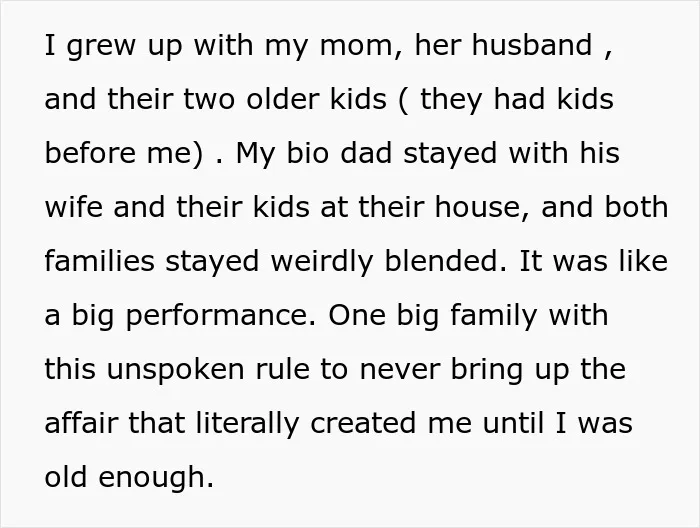The width and height of the screenshot is (700, 528).
Task: Click the word "affair"
Action: [81, 423]
